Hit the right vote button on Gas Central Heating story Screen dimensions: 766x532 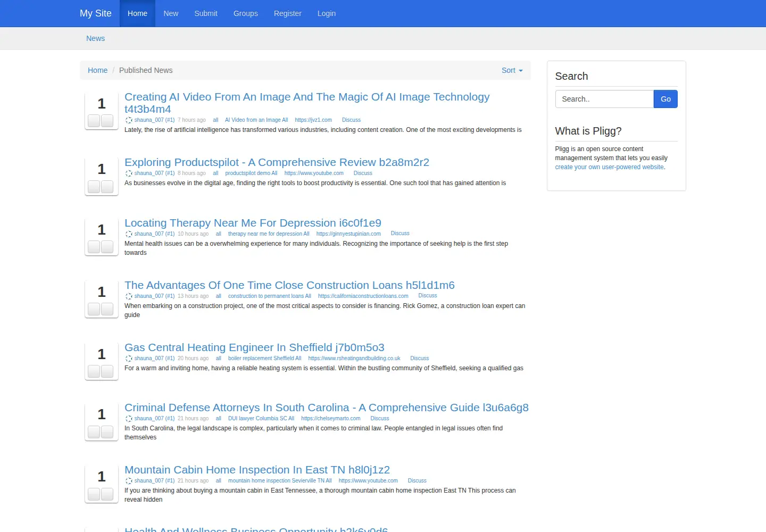[107, 371]
